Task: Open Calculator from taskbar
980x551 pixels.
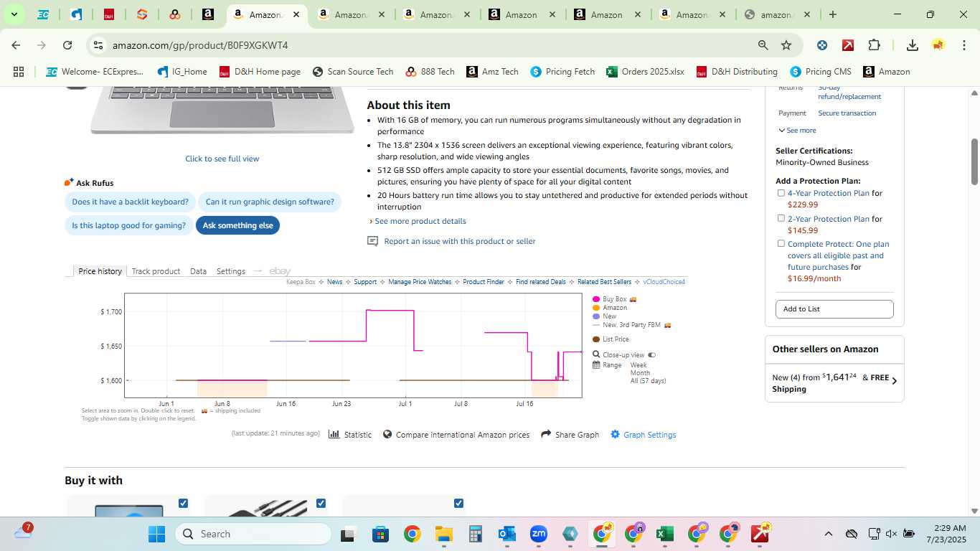Action: (x=475, y=534)
